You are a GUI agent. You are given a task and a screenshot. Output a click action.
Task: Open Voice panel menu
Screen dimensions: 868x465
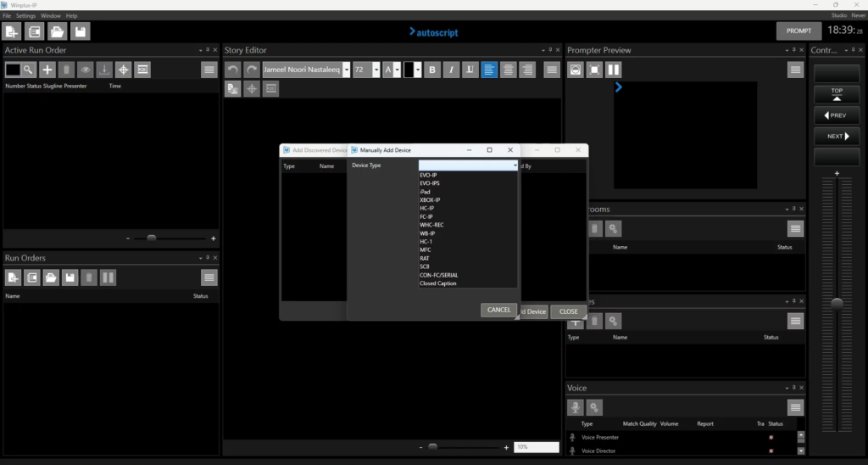pos(795,407)
